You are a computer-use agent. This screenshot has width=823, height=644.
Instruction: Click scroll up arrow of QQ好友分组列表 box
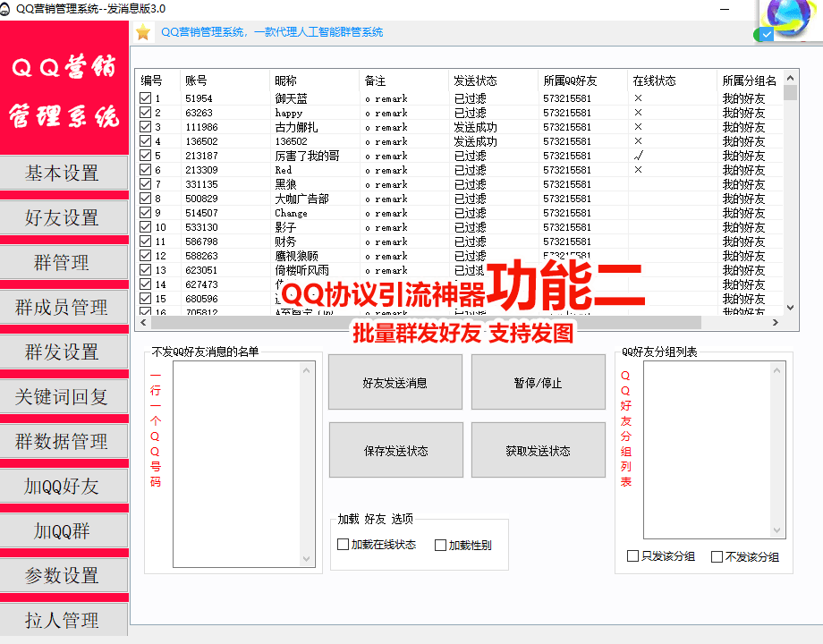click(x=776, y=370)
